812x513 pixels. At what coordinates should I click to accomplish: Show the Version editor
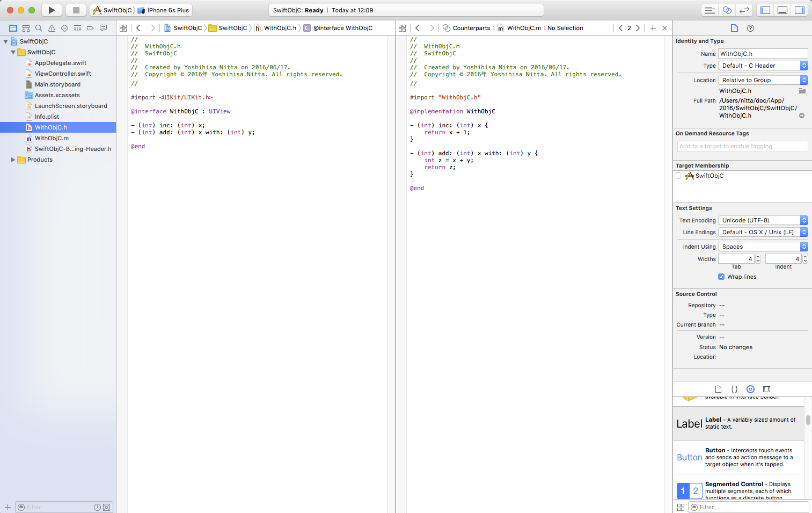tap(744, 10)
